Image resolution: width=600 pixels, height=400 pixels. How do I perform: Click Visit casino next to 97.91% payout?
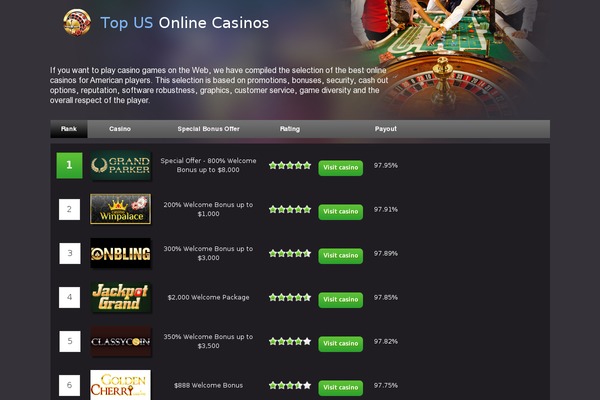[x=341, y=212]
